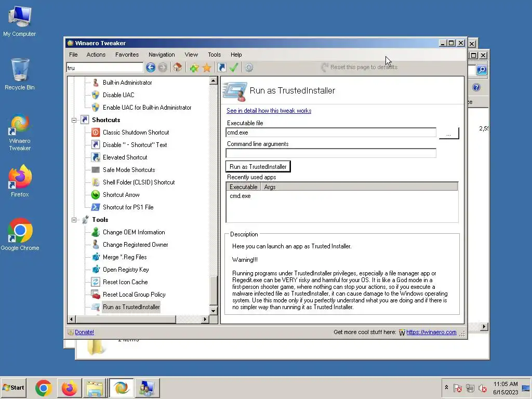This screenshot has height=399, width=532.
Task: Select Shortcut Arrow tweak
Action: click(x=121, y=195)
